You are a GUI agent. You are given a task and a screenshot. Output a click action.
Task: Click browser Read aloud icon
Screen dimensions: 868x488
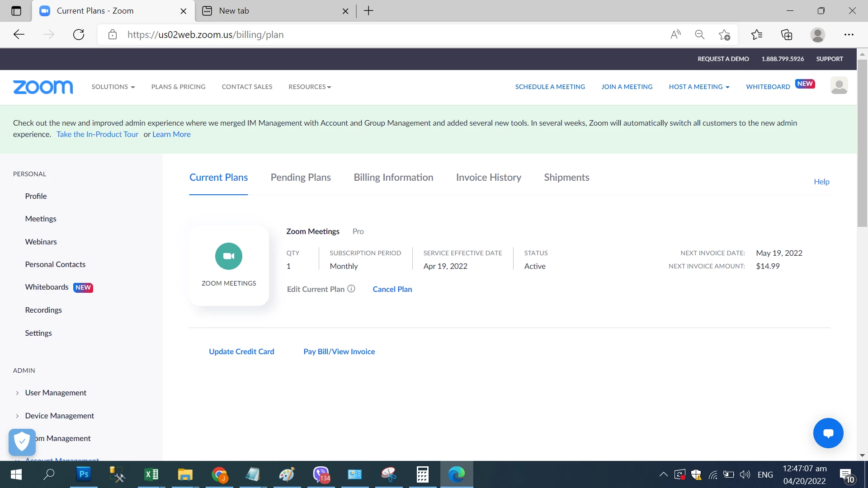tap(675, 35)
